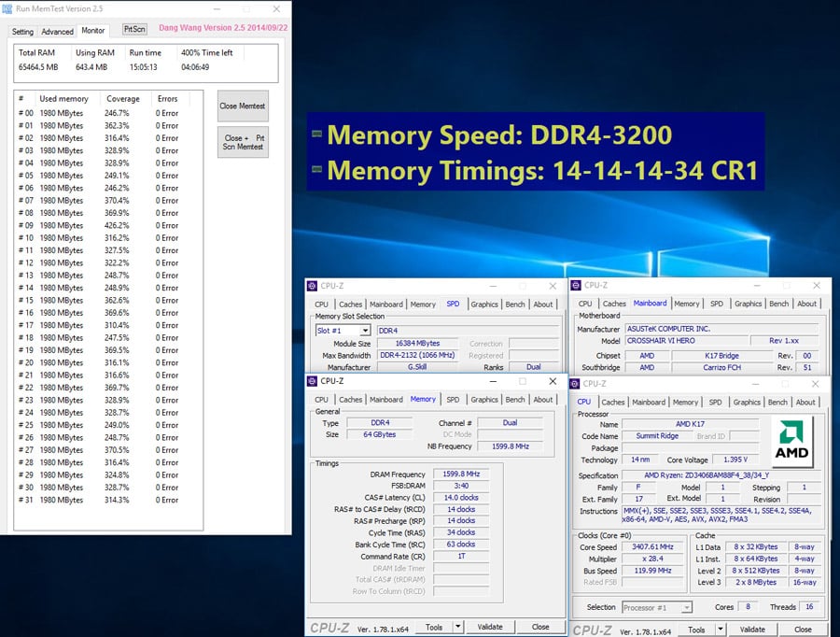Select Graphics tab in SPD window
The image size is (840, 637).
point(484,304)
